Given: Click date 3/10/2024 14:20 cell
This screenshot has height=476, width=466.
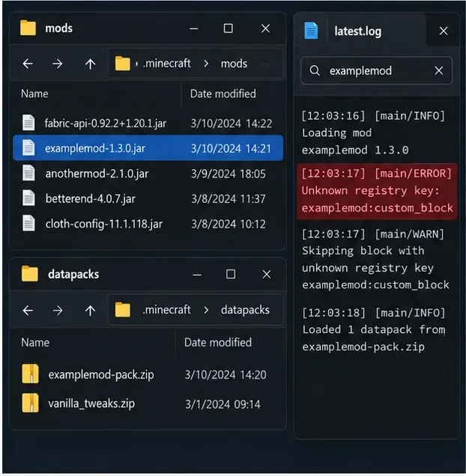Looking at the screenshot, I should pyautogui.click(x=226, y=375).
